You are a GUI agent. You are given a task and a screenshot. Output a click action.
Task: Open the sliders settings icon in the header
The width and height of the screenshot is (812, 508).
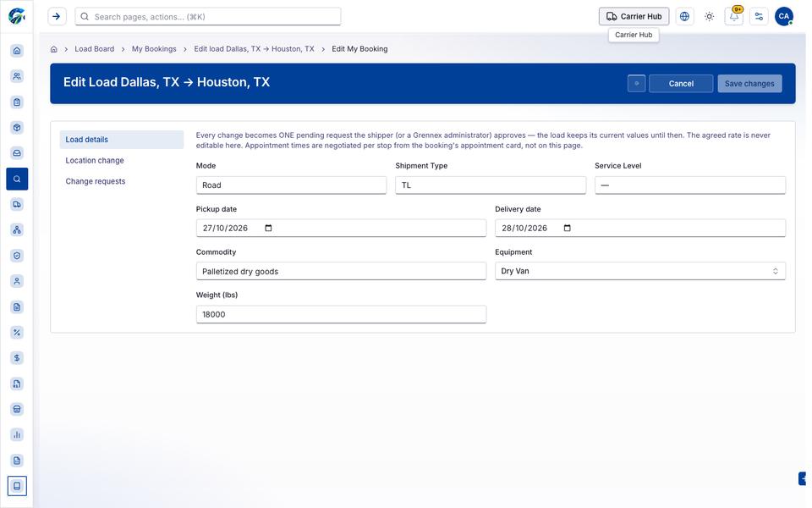(760, 17)
